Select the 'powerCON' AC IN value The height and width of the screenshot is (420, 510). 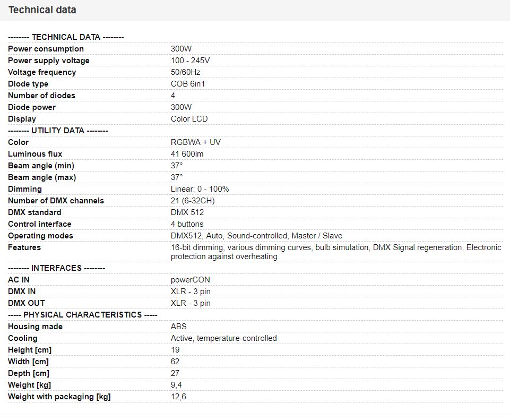pyautogui.click(x=191, y=280)
